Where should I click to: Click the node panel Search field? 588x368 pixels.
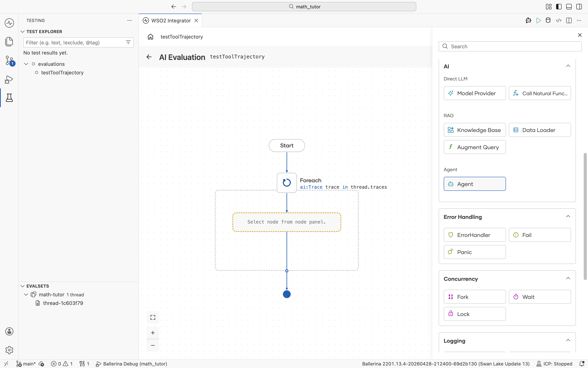510,46
